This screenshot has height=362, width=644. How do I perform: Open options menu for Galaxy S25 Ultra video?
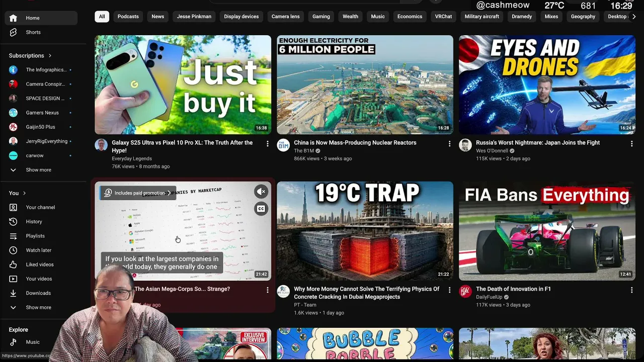tap(267, 144)
